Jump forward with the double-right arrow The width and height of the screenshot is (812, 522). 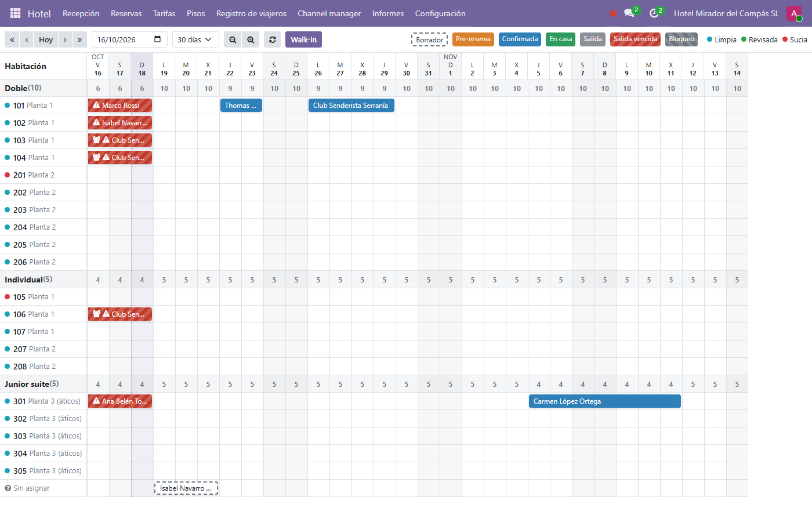(x=79, y=39)
